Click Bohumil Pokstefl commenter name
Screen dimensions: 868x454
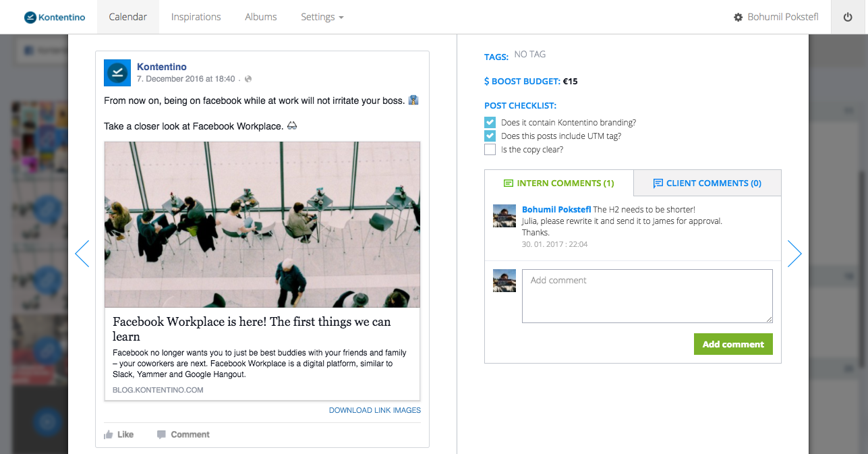point(556,210)
